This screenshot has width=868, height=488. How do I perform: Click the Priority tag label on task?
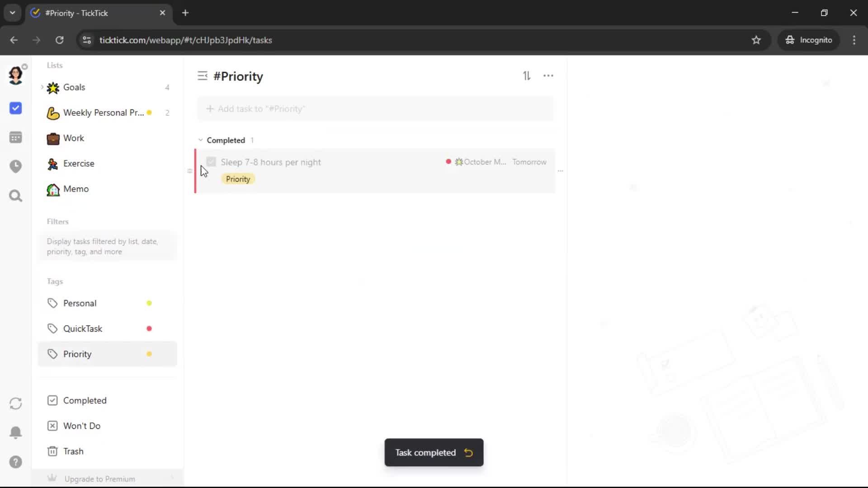click(x=238, y=179)
